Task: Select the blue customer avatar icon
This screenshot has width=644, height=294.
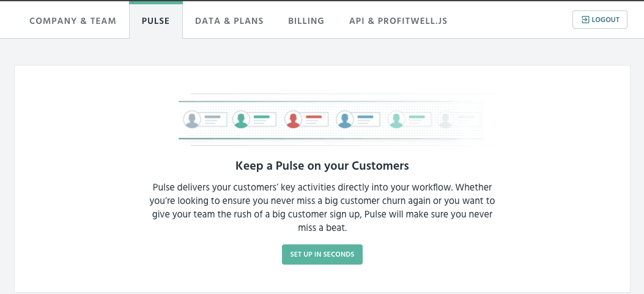Action: (x=344, y=119)
